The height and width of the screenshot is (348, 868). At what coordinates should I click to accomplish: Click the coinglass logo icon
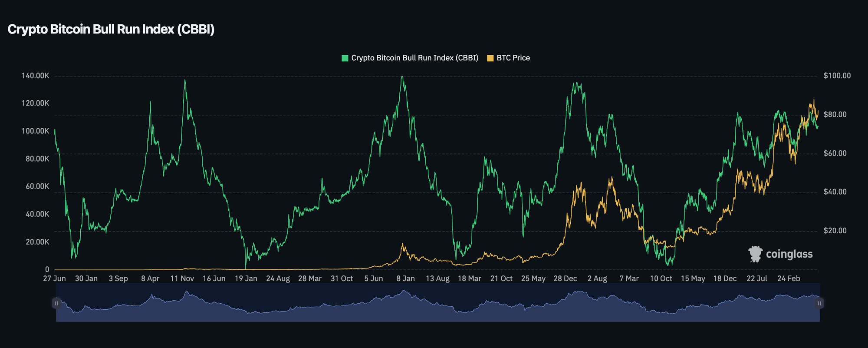tap(755, 254)
